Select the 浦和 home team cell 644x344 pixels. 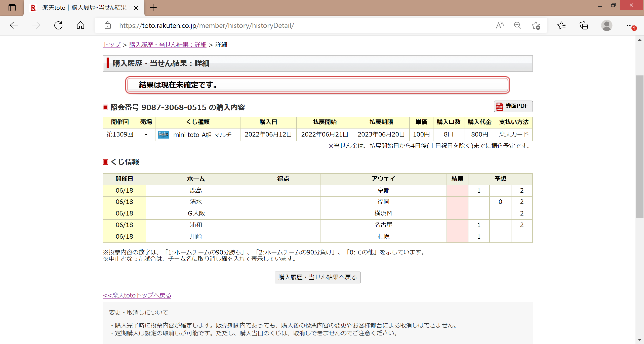(196, 225)
